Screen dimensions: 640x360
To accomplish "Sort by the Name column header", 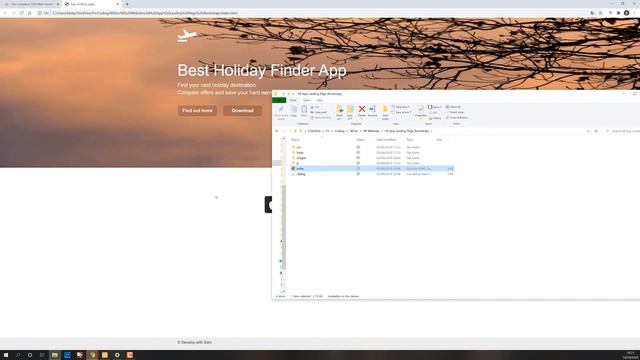I will 295,140.
